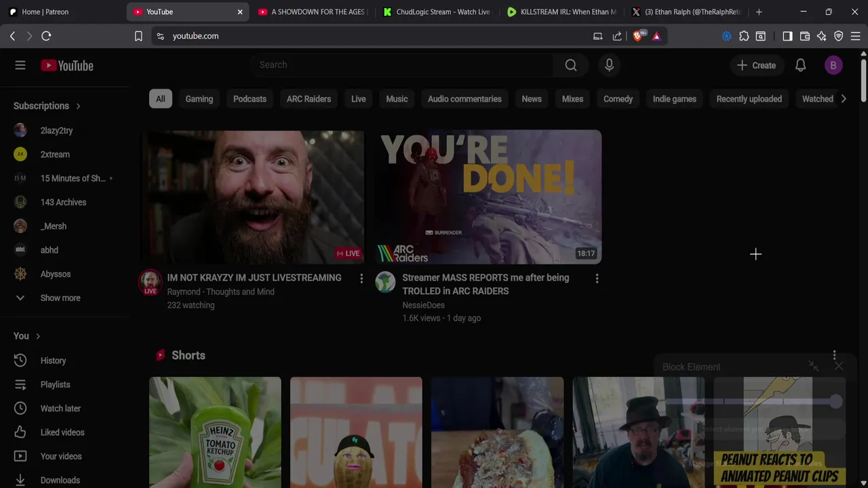The width and height of the screenshot is (868, 488).
Task: Open the IM NOT KRAYZY livestream title
Action: coord(254,278)
